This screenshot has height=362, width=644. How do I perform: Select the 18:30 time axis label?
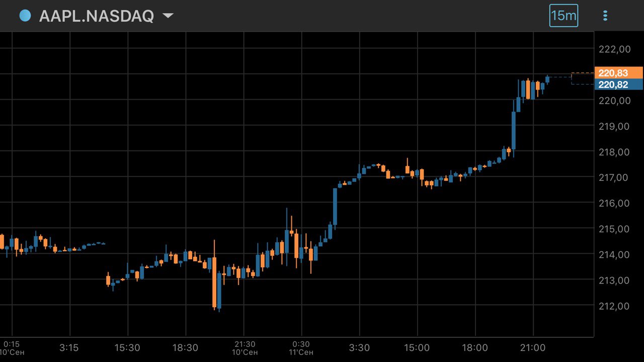[185, 348]
